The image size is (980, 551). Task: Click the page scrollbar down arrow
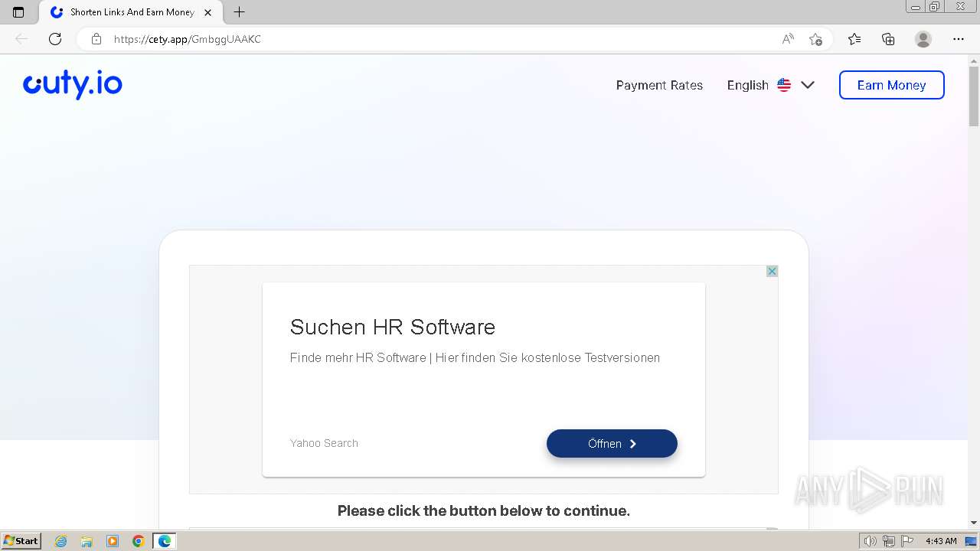[974, 523]
